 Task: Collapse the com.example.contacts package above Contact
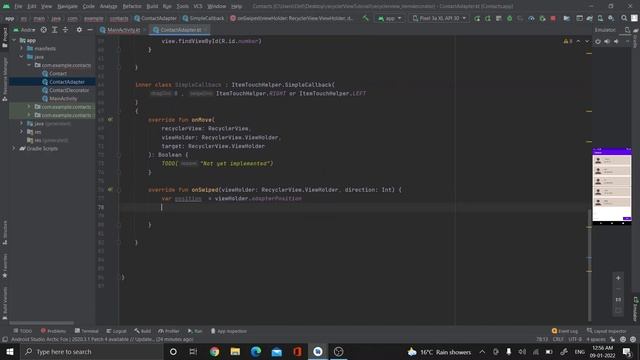[x=29, y=65]
